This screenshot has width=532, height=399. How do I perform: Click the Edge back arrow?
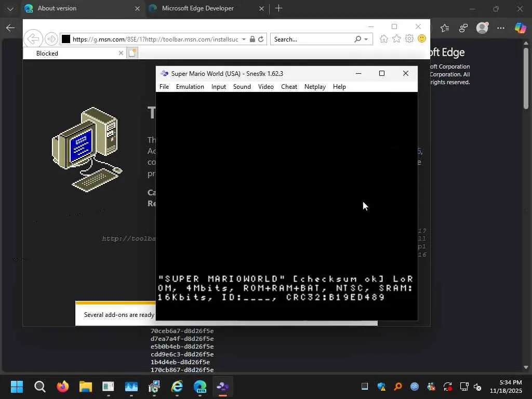point(10,28)
